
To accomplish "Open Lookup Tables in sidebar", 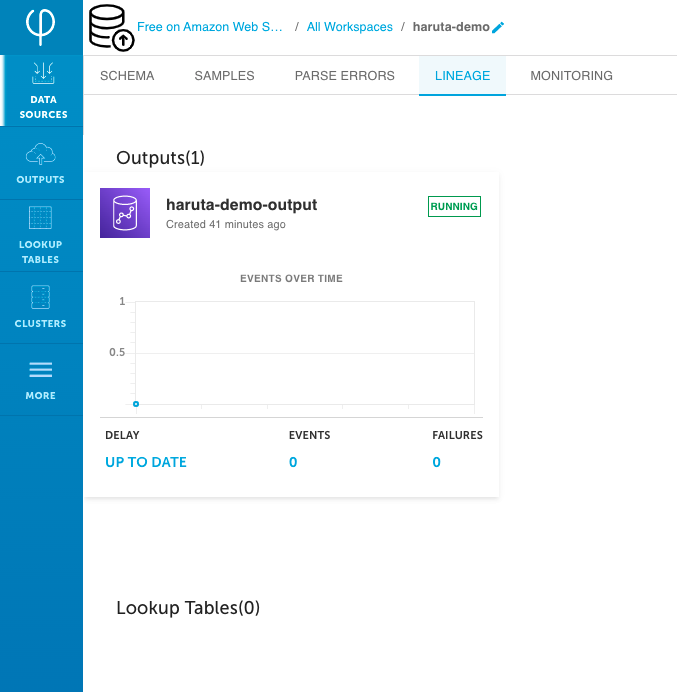I will click(41, 235).
